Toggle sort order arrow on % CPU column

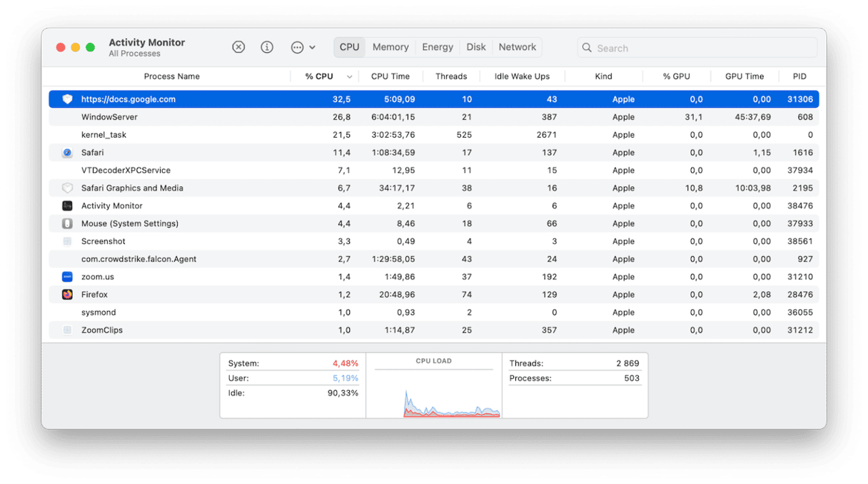tap(350, 76)
